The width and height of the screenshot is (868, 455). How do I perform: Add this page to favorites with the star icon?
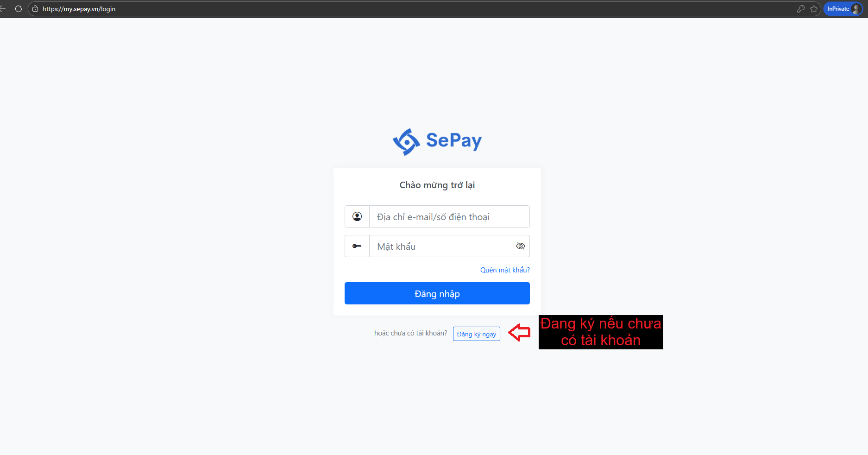[814, 9]
